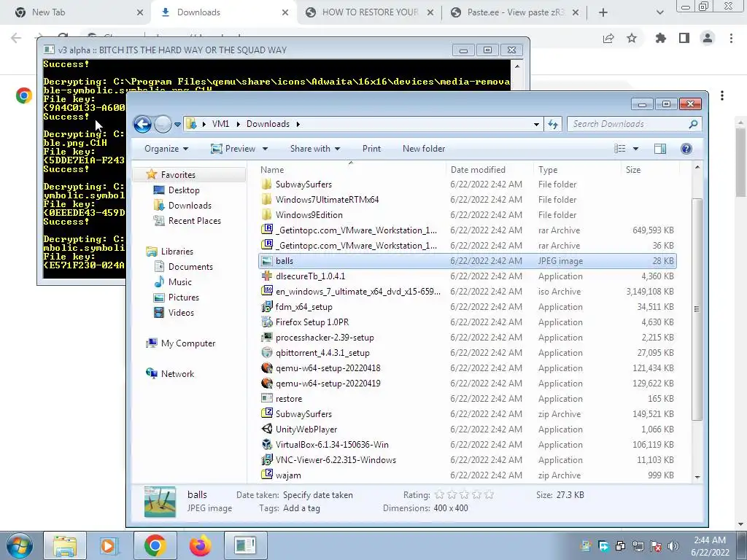Select the restore application icon

point(267,399)
